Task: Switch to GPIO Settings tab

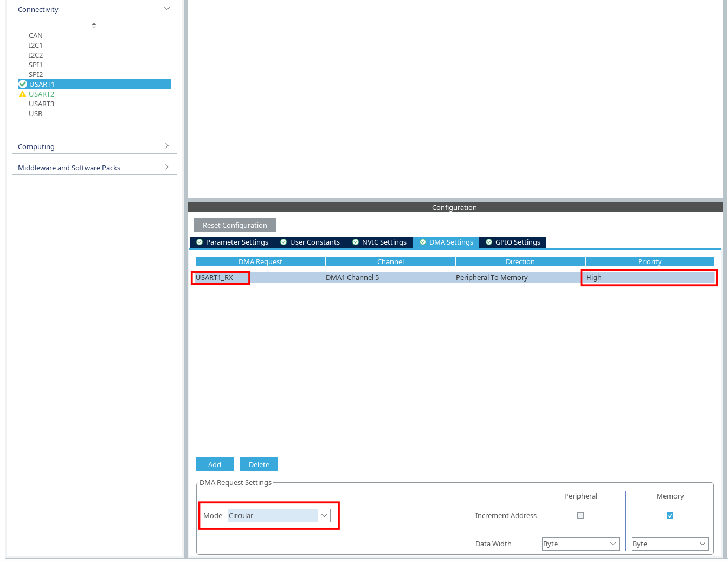Action: (512, 242)
